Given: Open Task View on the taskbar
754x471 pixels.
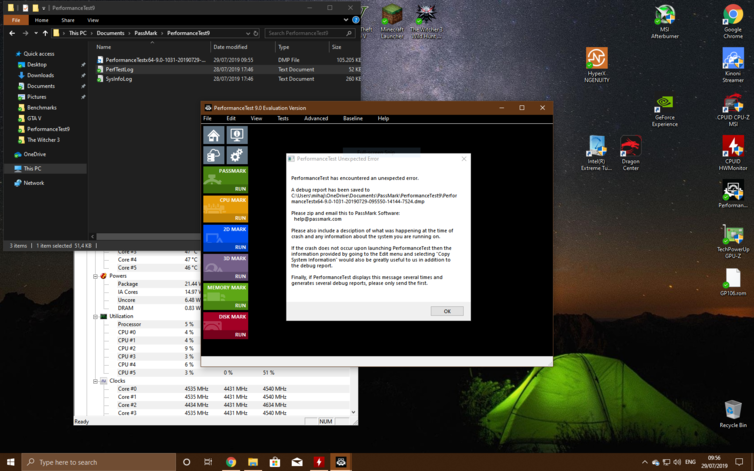Looking at the screenshot, I should point(208,462).
